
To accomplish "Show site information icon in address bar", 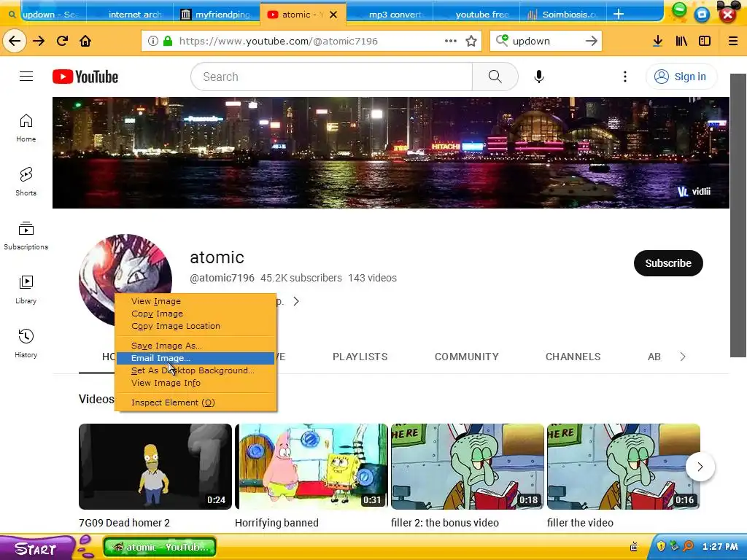I will point(153,41).
